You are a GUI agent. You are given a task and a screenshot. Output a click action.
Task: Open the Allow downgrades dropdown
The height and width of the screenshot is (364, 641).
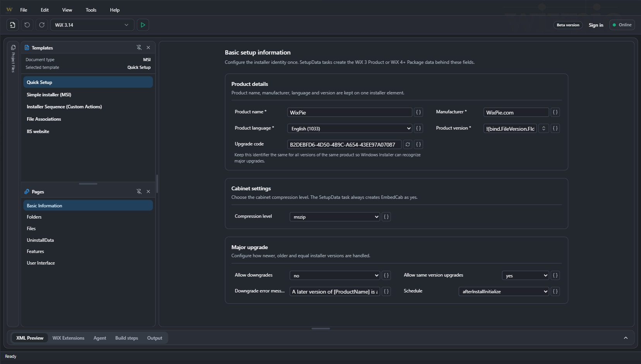tap(335, 275)
